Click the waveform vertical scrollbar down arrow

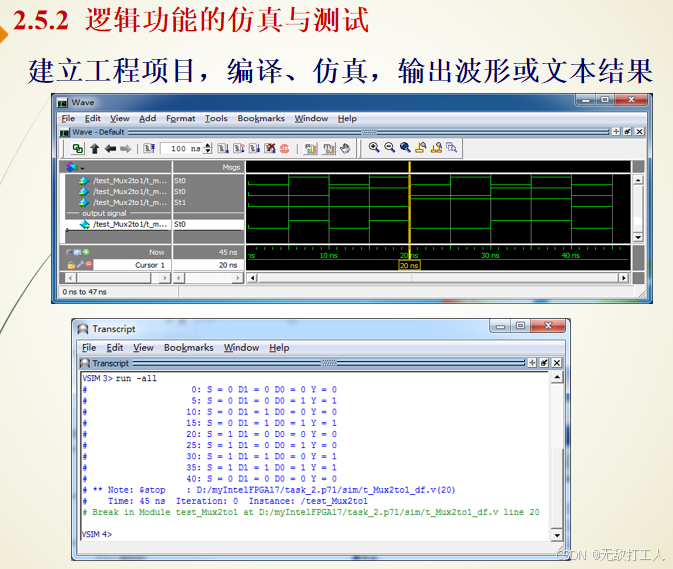[638, 237]
